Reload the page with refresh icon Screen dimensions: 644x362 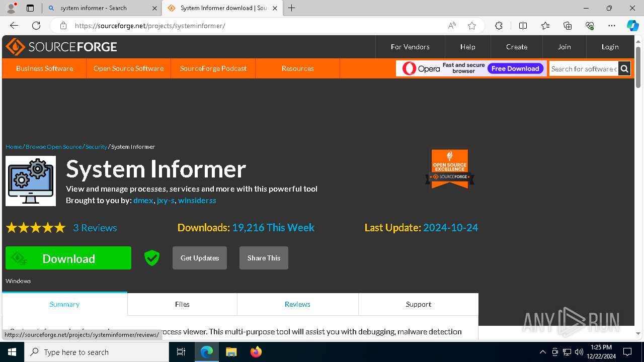[36, 26]
